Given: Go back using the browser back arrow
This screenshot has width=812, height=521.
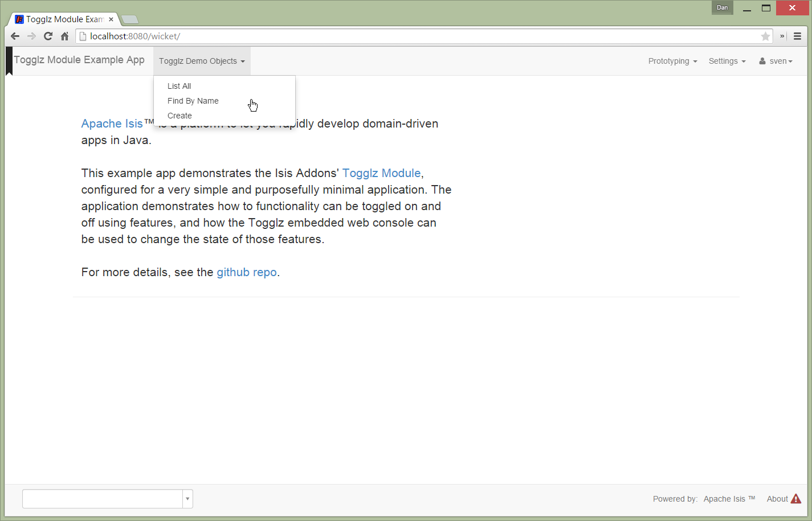Looking at the screenshot, I should (x=15, y=36).
